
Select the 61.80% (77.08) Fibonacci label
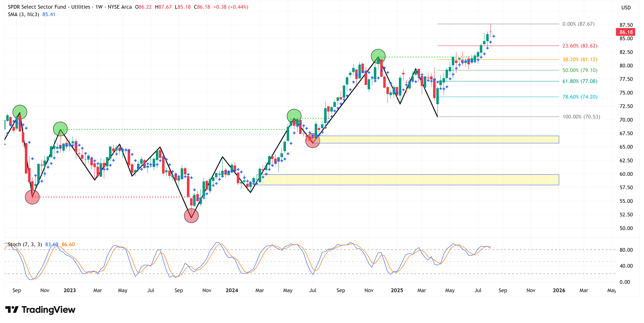580,81
